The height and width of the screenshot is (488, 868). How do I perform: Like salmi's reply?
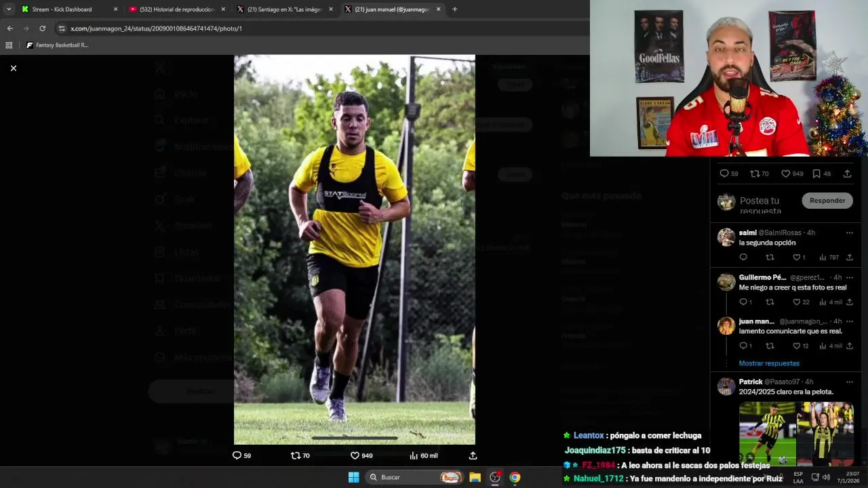[x=797, y=258]
